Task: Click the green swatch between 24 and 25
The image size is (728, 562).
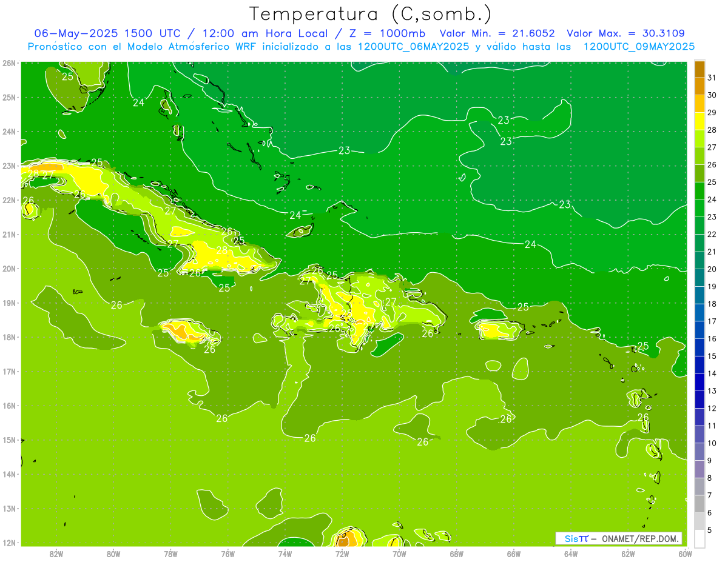Action: point(699,191)
